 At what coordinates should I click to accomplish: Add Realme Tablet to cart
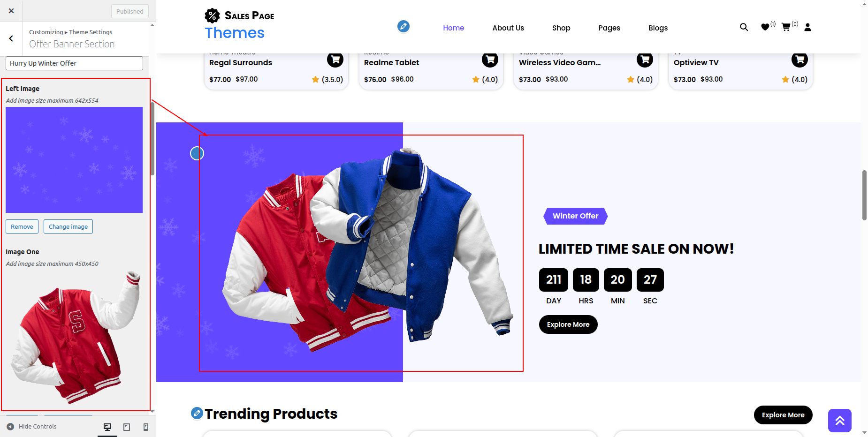tap(490, 60)
